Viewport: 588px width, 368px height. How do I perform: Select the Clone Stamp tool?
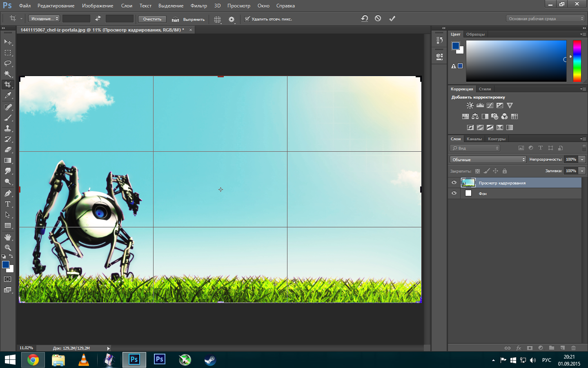(x=8, y=128)
